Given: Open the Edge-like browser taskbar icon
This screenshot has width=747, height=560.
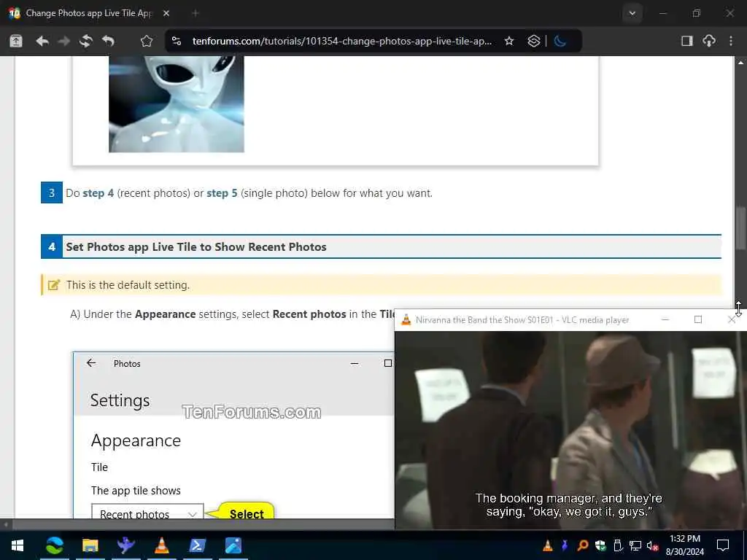Looking at the screenshot, I should coord(54,545).
